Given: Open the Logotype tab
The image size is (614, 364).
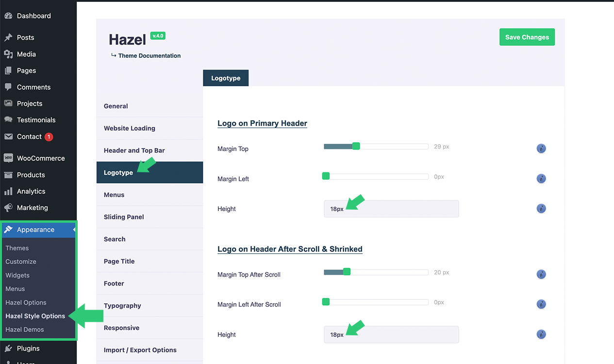Looking at the screenshot, I should click(x=226, y=78).
